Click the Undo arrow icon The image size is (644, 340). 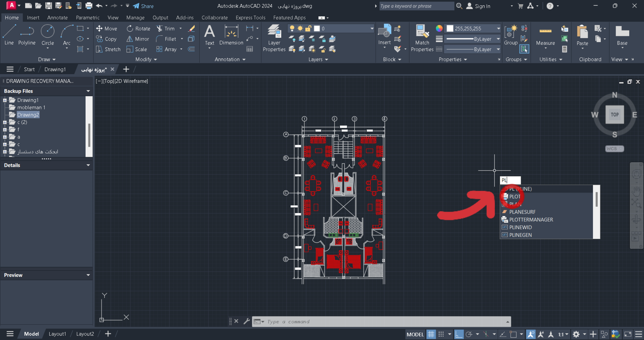pyautogui.click(x=99, y=6)
